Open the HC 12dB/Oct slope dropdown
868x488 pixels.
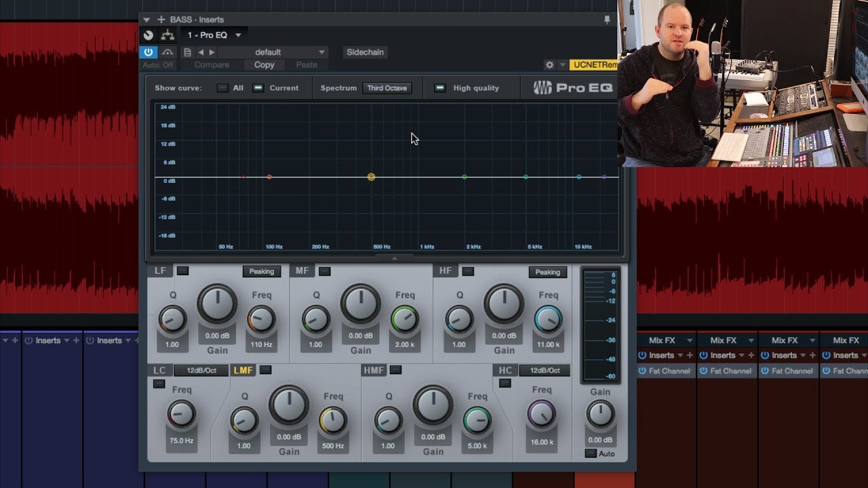click(545, 371)
